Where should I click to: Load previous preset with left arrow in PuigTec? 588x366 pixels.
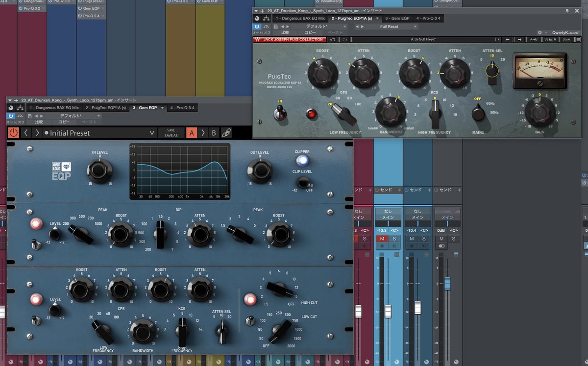click(x=508, y=39)
